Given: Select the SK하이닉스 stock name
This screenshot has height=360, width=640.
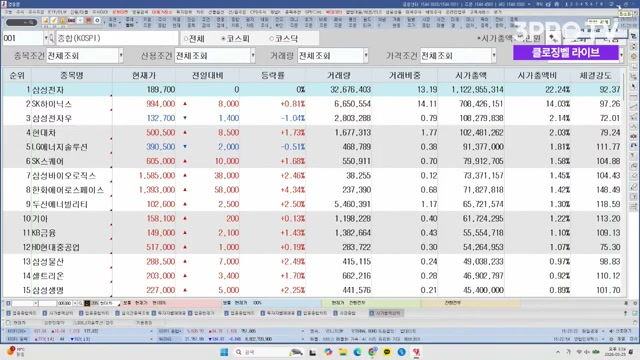Looking at the screenshot, I should 52,104.
